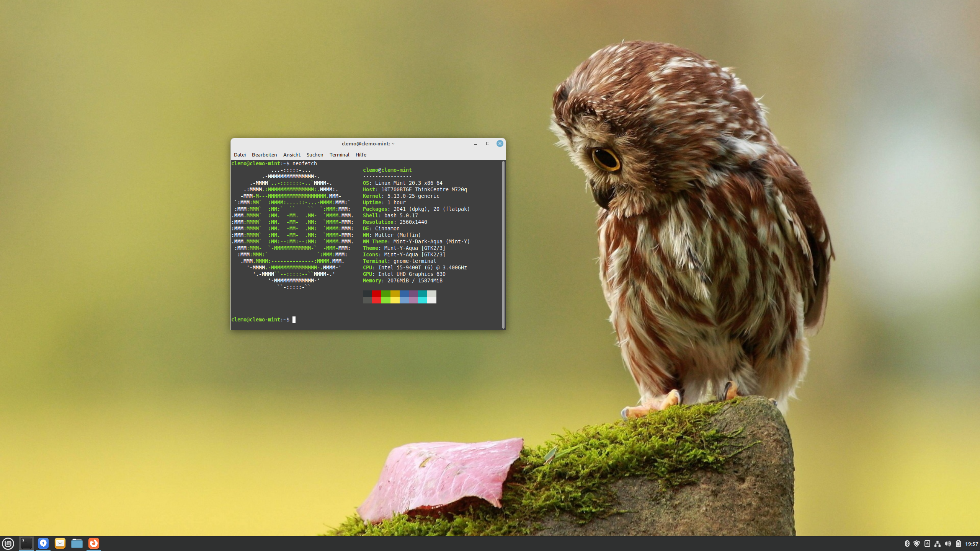Click the terminal's vertical scrollbar
980x551 pixels.
tap(503, 245)
